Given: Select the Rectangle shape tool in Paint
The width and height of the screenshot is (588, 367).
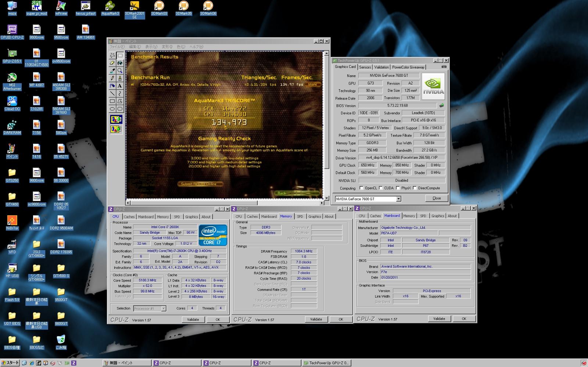Looking at the screenshot, I should (x=112, y=101).
